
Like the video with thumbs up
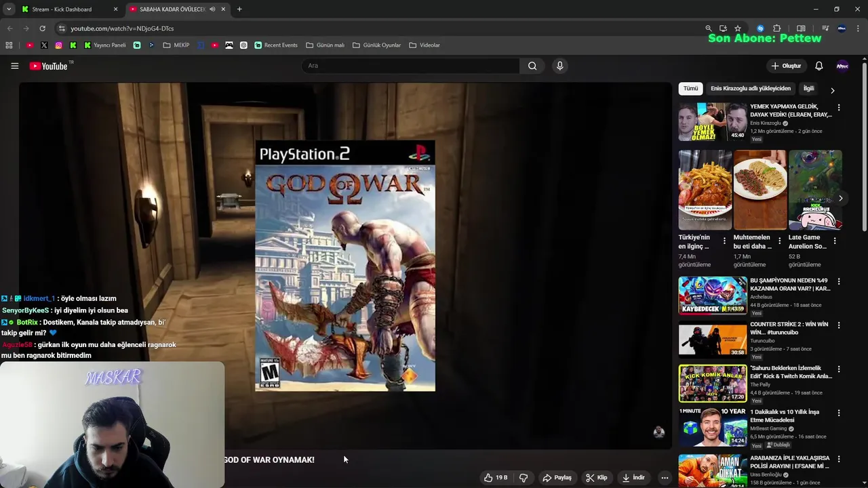495,478
